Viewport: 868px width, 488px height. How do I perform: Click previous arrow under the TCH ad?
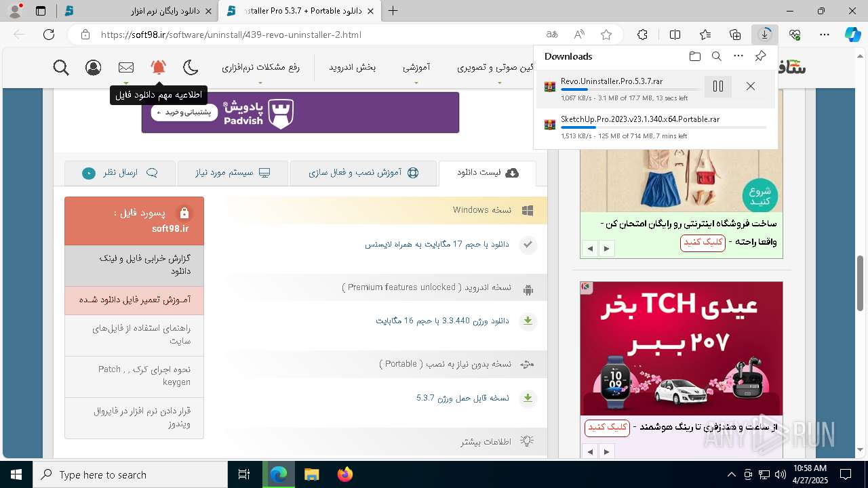click(x=590, y=451)
